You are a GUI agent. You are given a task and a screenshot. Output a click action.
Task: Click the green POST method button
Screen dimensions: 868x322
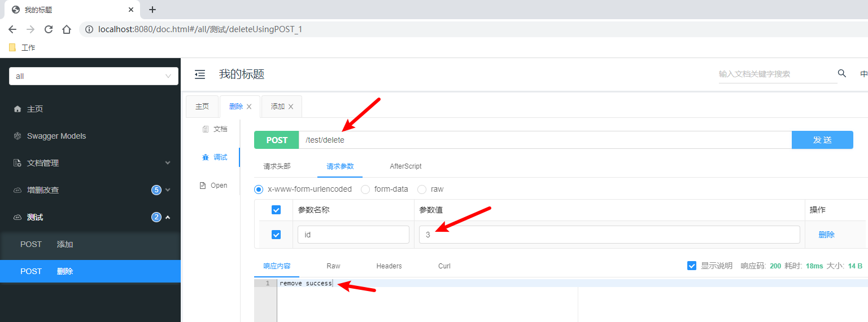tap(277, 140)
